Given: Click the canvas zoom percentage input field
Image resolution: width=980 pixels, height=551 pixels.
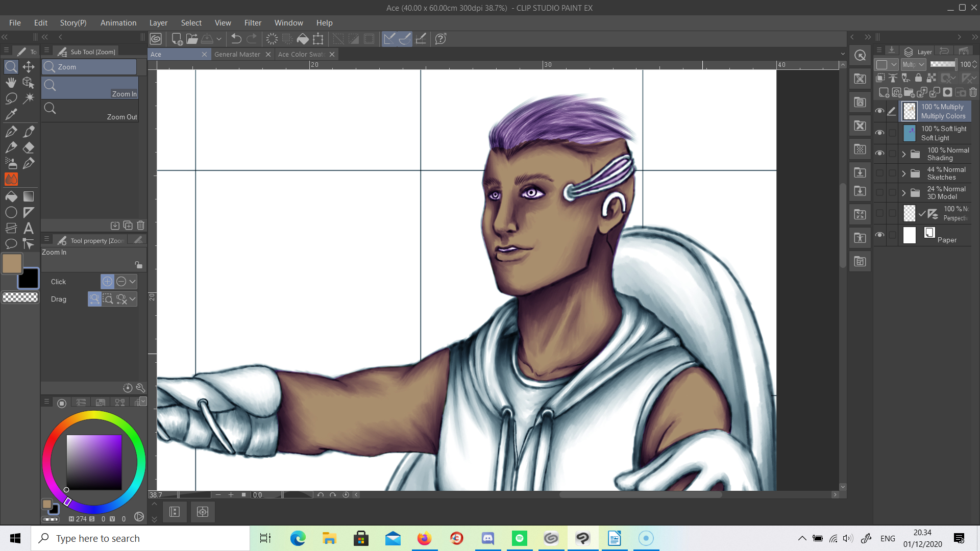Looking at the screenshot, I should [159, 494].
